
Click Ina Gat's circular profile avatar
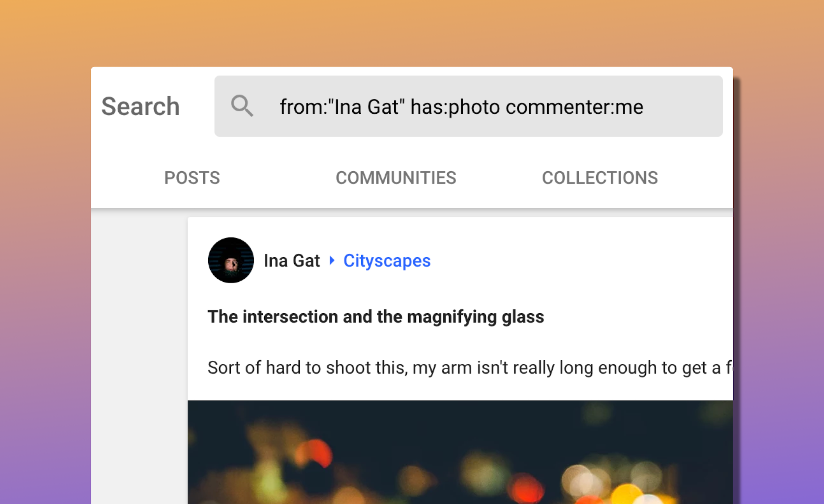coord(231,261)
